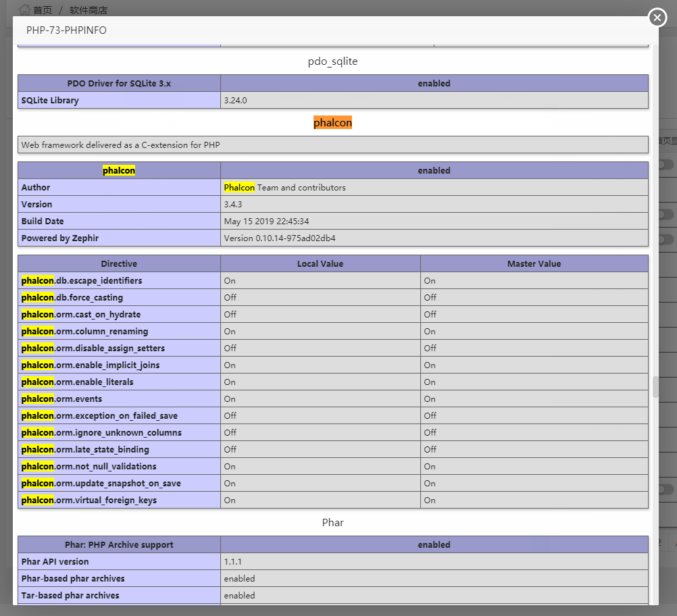Click phalcon.orm.enable_literals directive

pos(77,382)
